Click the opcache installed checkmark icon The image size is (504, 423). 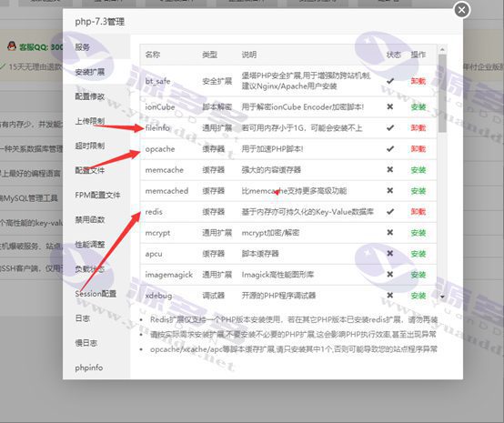click(x=390, y=148)
